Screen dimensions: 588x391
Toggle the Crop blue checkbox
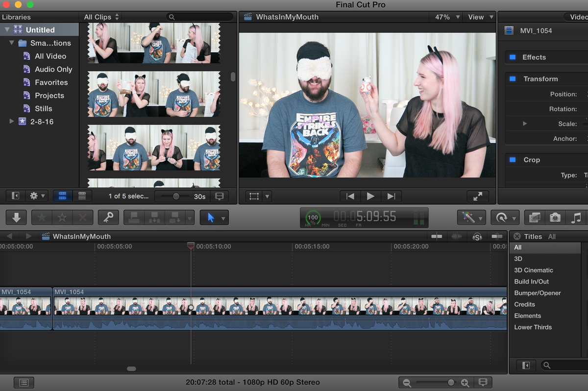point(513,159)
